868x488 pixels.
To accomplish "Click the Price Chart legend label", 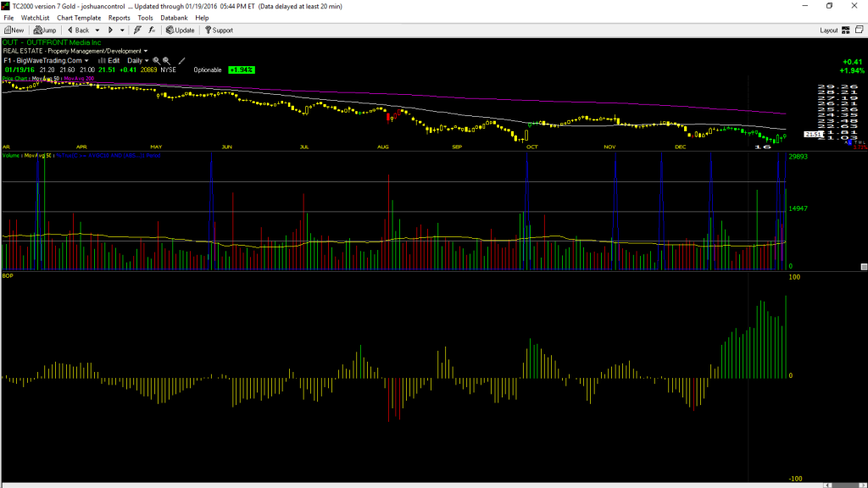I will [x=15, y=79].
